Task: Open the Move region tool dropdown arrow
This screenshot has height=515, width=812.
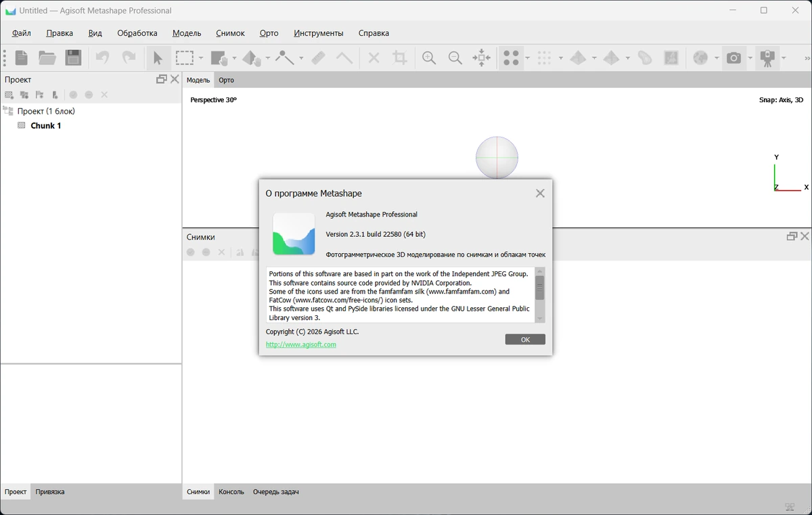Action: 234,58
